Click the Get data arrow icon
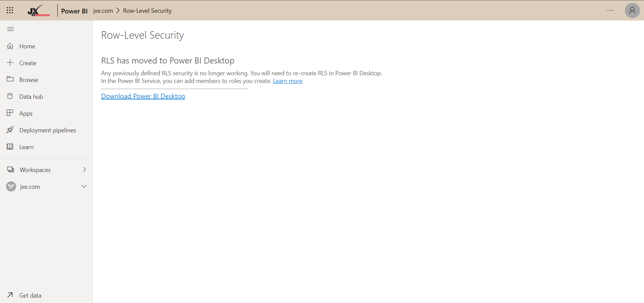644x303 pixels. click(x=10, y=295)
